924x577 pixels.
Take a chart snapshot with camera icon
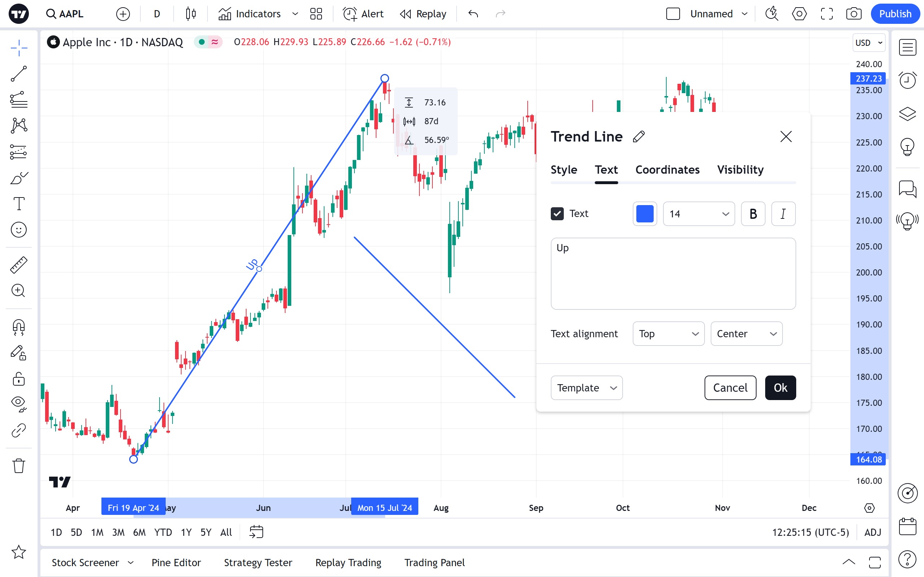coord(854,14)
